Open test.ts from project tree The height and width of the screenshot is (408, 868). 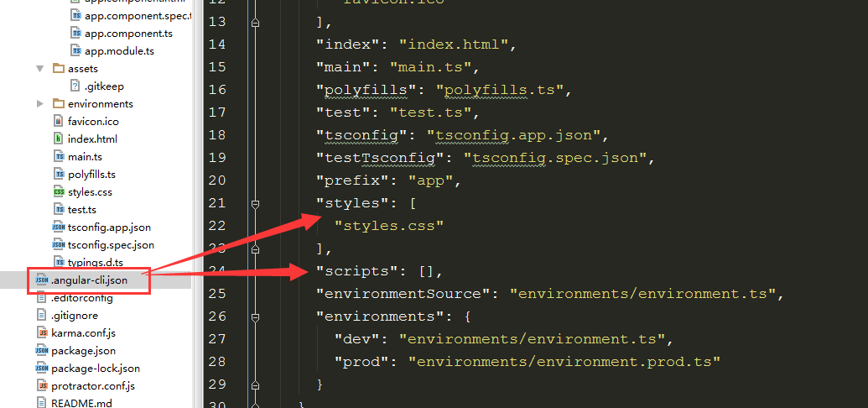click(82, 210)
